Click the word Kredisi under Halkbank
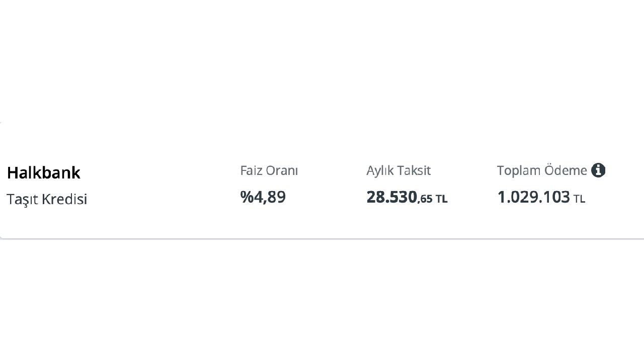 tap(64, 199)
